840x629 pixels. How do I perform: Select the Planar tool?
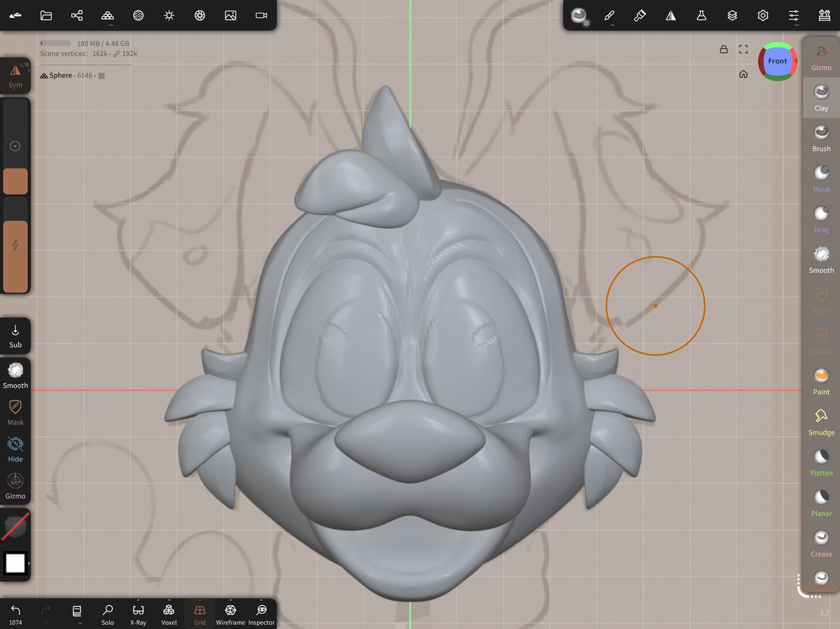[821, 502]
